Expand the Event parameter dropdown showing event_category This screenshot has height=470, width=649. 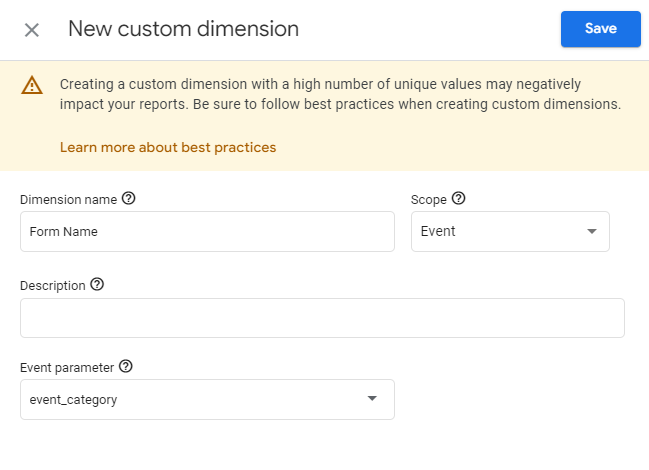[207, 400]
